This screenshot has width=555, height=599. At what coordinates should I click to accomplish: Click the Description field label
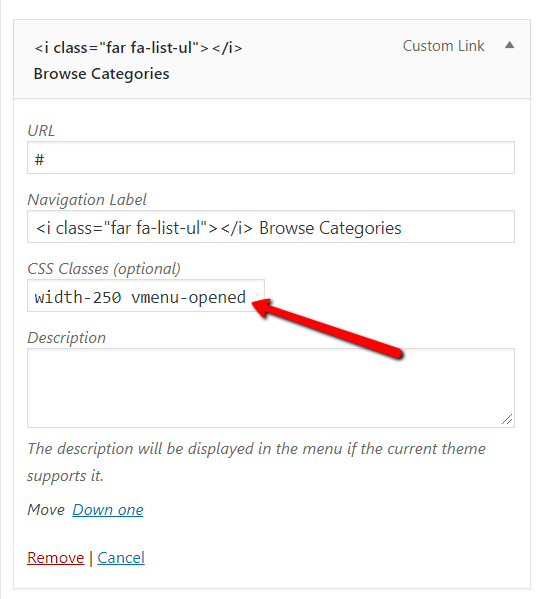click(66, 338)
